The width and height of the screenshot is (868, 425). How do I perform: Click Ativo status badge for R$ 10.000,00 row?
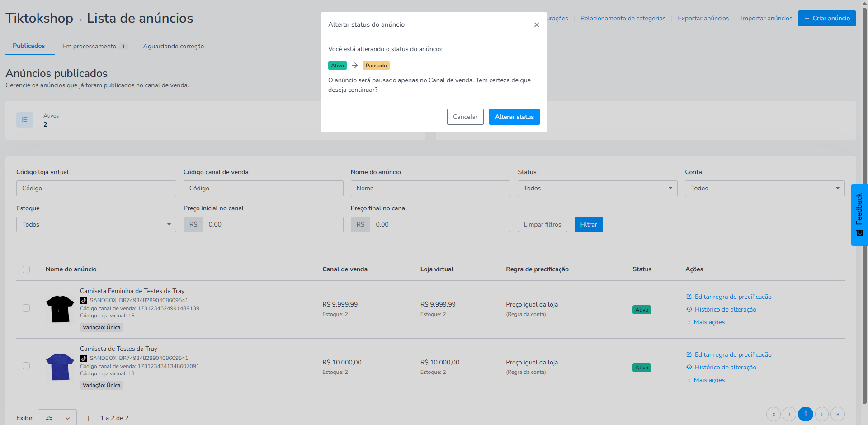point(642,368)
